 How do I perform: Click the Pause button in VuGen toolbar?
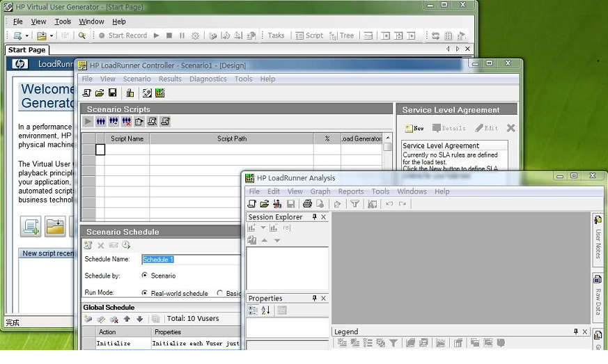182,35
